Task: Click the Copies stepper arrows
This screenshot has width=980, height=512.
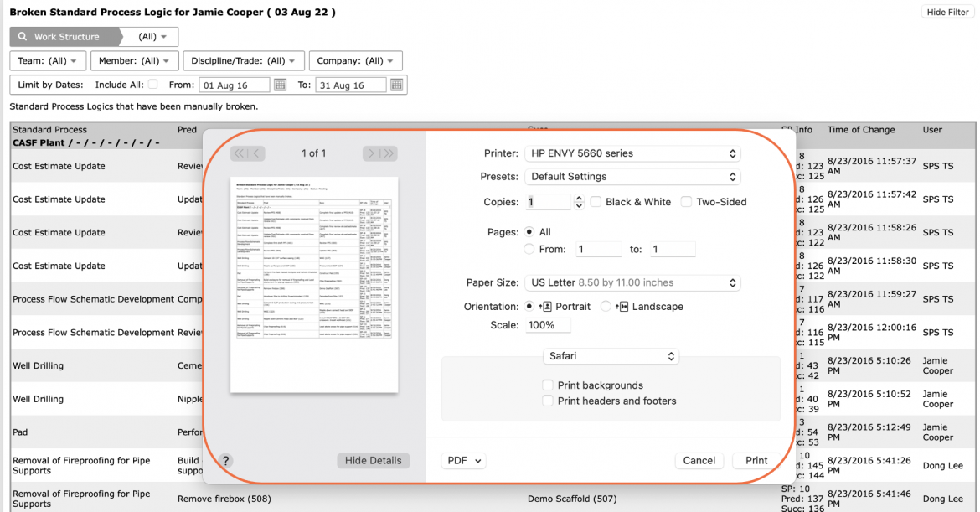Action: pyautogui.click(x=579, y=202)
